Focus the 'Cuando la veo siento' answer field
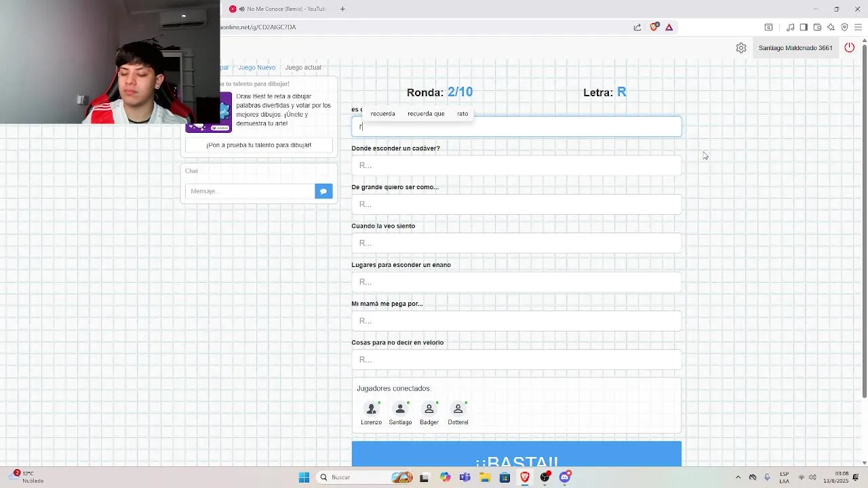868x488 pixels. [517, 243]
